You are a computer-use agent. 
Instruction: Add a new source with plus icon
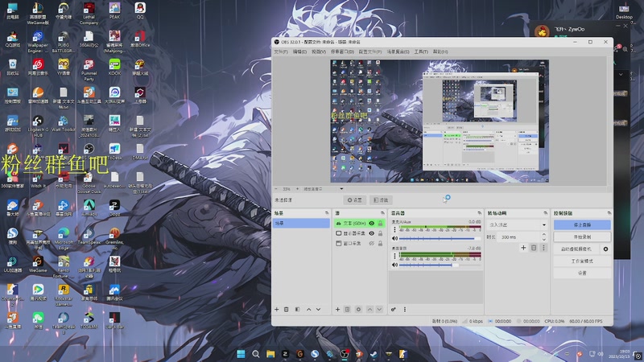pyautogui.click(x=337, y=310)
